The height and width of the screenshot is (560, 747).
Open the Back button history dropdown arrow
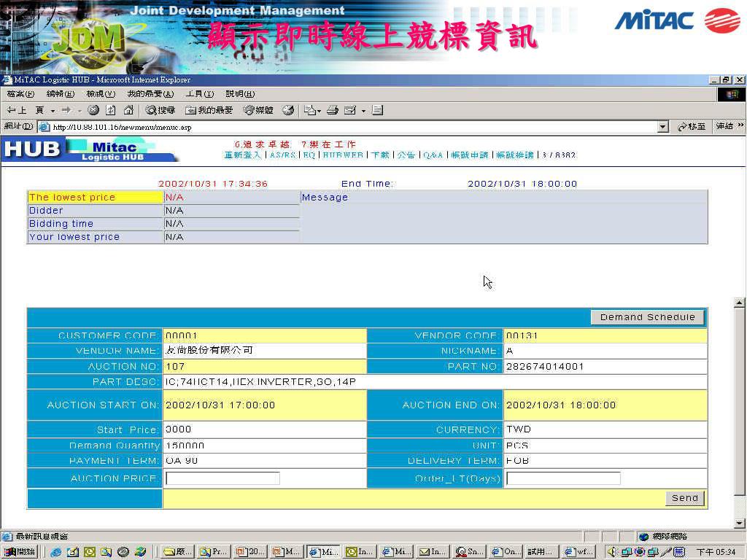click(x=53, y=111)
